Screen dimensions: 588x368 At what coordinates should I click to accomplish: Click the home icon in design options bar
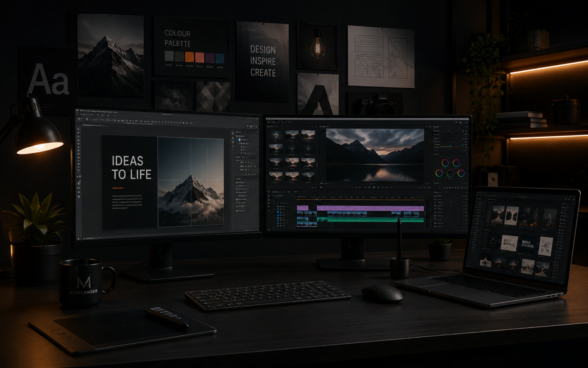tap(87, 119)
